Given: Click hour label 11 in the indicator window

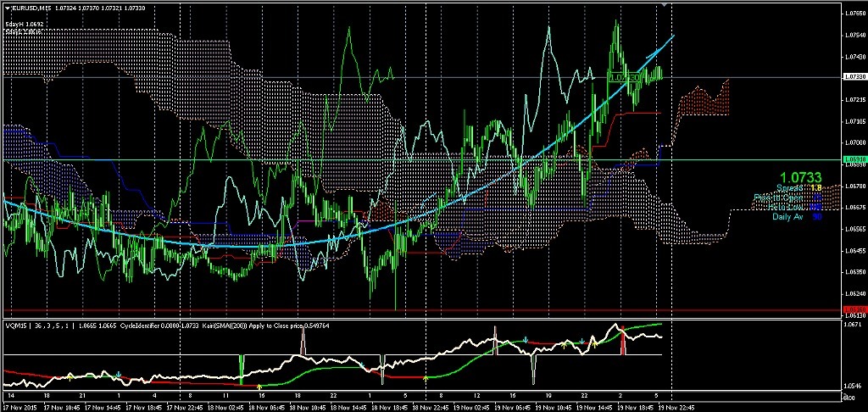Looking at the screenshot, I should click(x=225, y=396).
